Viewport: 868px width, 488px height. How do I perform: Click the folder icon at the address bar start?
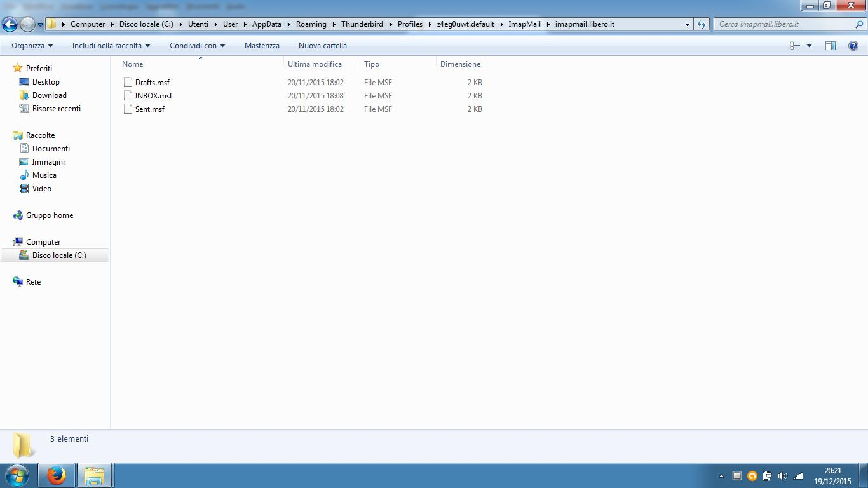tap(52, 24)
